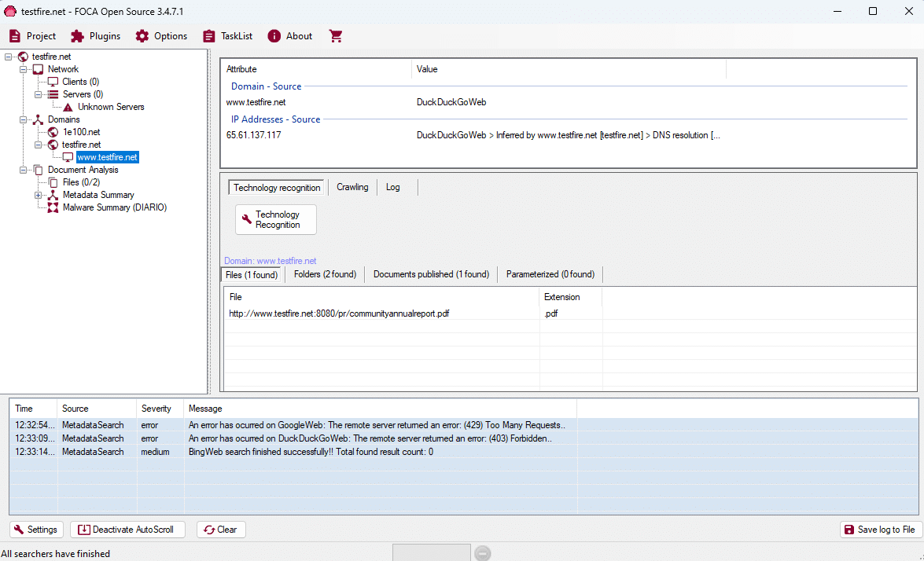Click the Malware Summary (DIARIO) icon
924x561 pixels.
pos(53,207)
